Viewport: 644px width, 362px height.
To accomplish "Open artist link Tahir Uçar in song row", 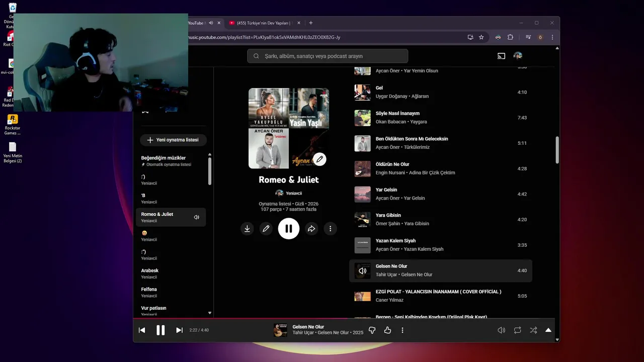I will (386, 275).
